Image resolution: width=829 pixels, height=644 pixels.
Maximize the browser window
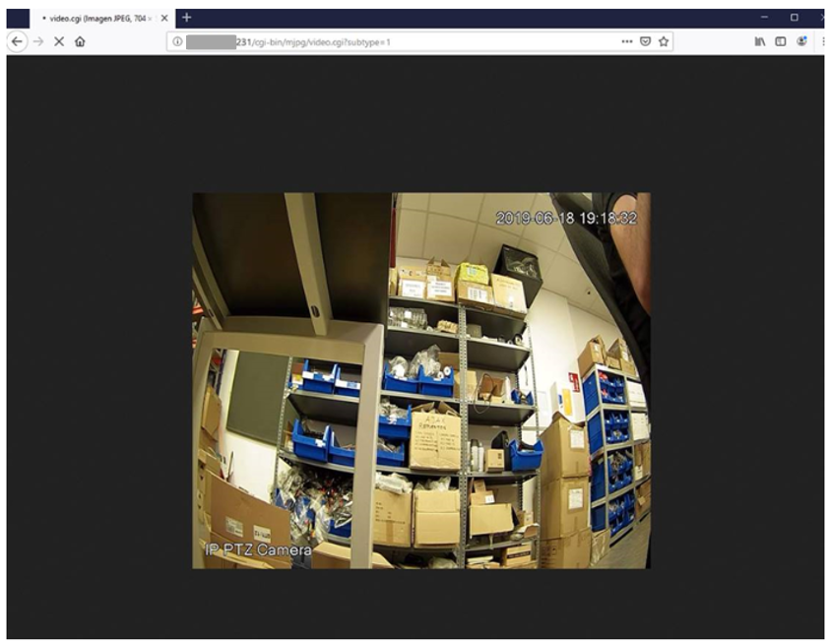coord(795,17)
